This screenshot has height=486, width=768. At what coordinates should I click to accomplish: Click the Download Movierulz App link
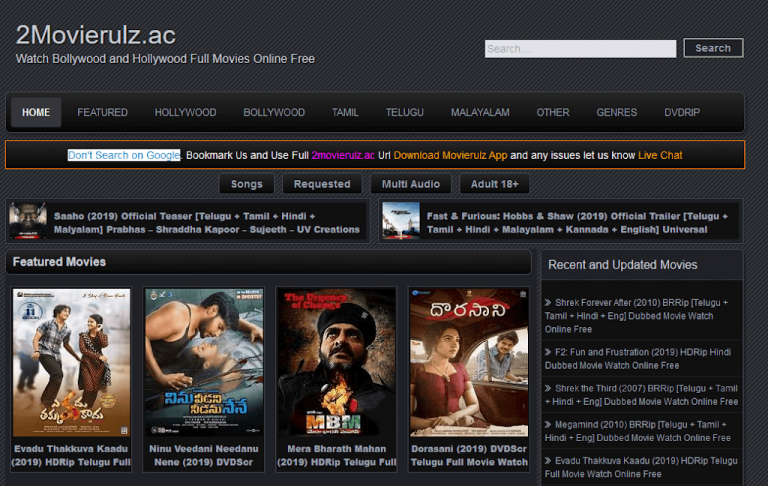coord(450,155)
